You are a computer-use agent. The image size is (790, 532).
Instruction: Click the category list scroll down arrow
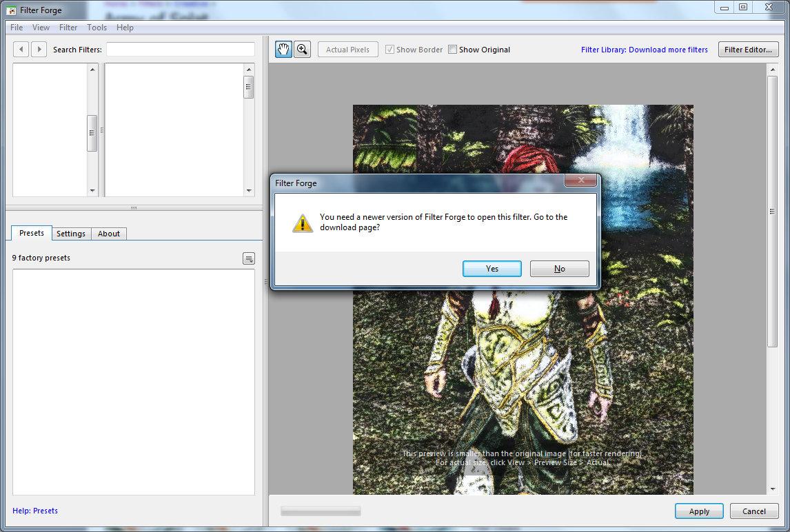tap(92, 190)
